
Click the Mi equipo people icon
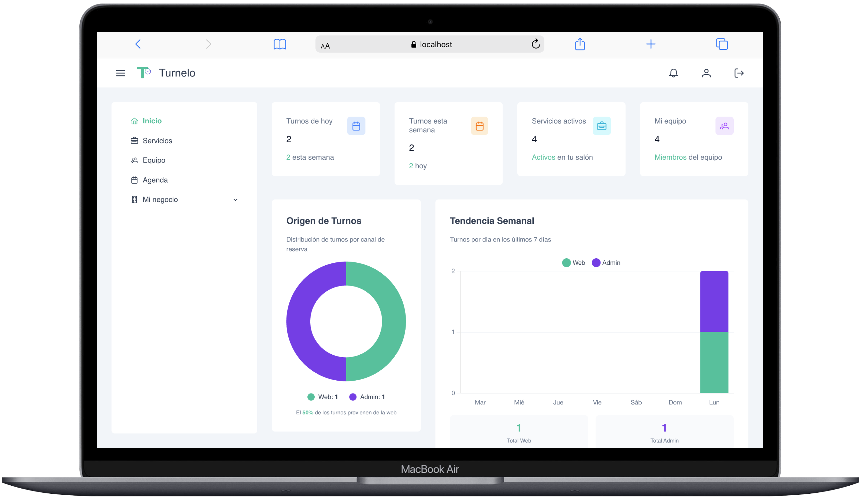pos(724,126)
